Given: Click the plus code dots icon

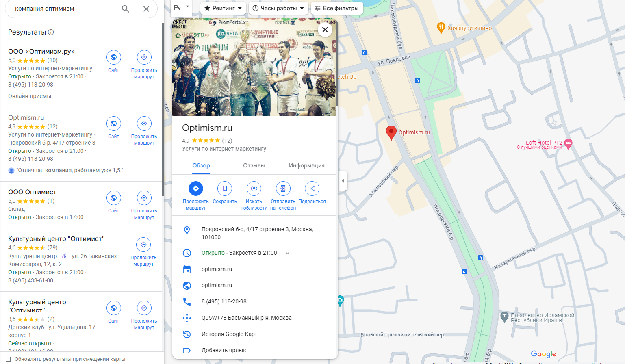Looking at the screenshot, I should pyautogui.click(x=187, y=318).
